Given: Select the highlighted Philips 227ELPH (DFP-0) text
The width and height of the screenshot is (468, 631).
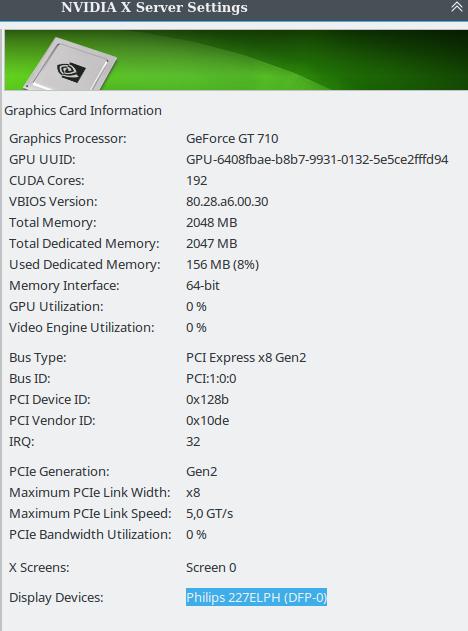Looking at the screenshot, I should click(256, 597).
